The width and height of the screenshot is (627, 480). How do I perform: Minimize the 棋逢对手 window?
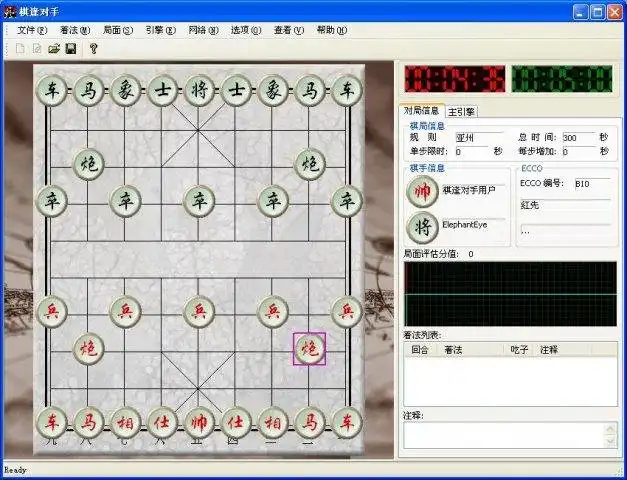point(580,12)
